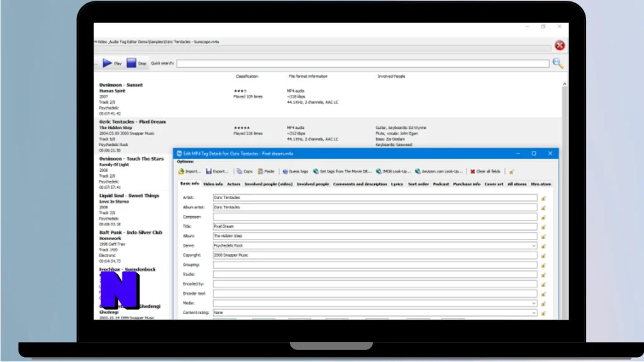Click the Composer text field
The image size is (644, 362).
tap(375, 217)
